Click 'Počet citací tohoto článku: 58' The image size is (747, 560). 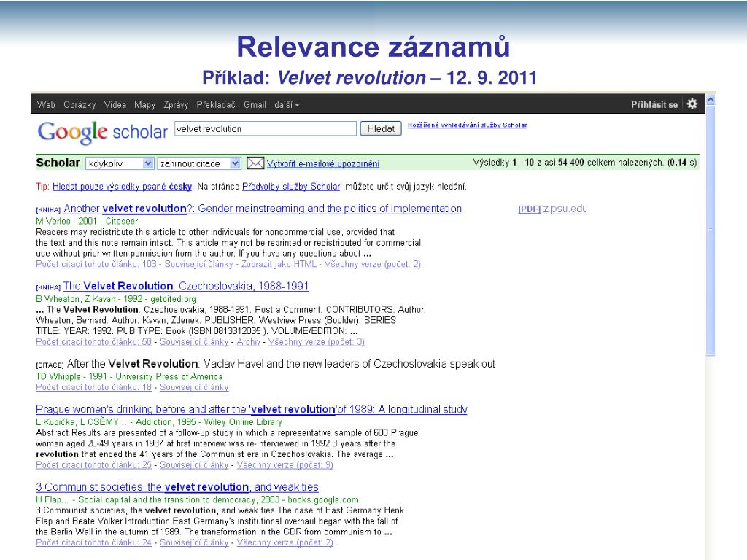[x=94, y=341]
